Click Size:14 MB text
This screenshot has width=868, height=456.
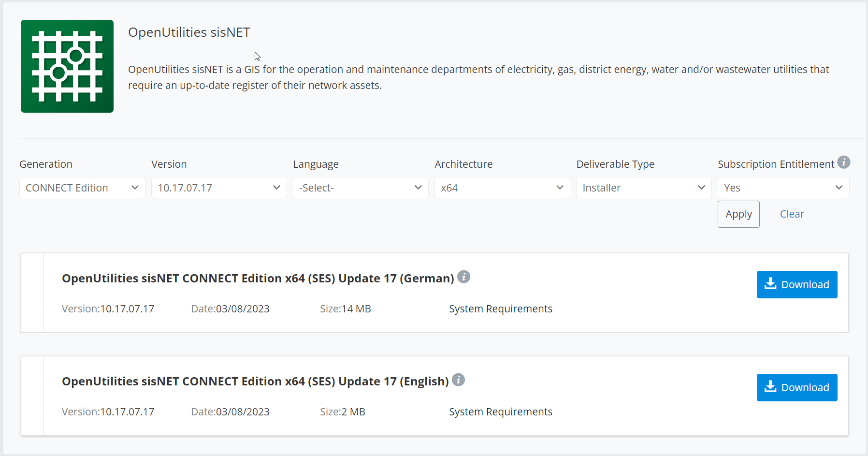click(346, 309)
